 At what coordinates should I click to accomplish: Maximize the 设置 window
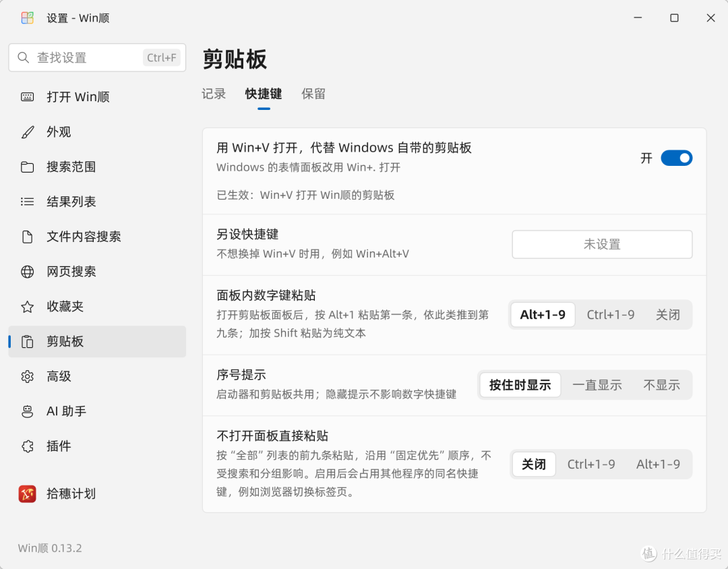pos(674,18)
